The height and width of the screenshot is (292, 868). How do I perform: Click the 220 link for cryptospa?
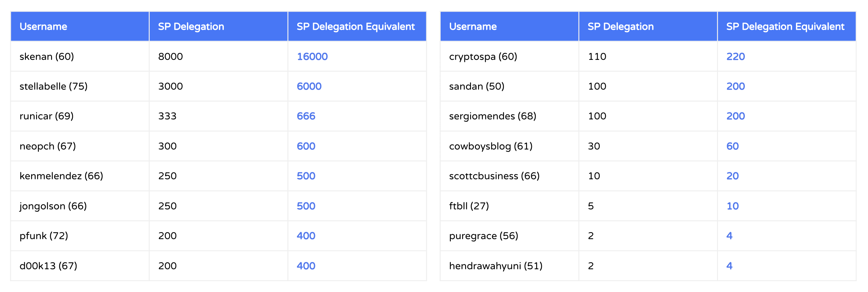[x=735, y=56]
